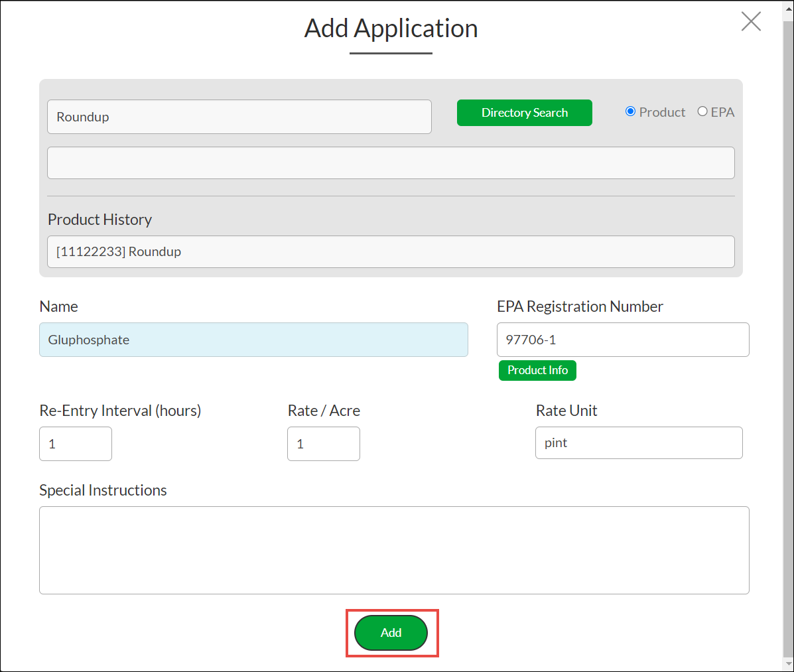Select the Product radio button

(630, 111)
